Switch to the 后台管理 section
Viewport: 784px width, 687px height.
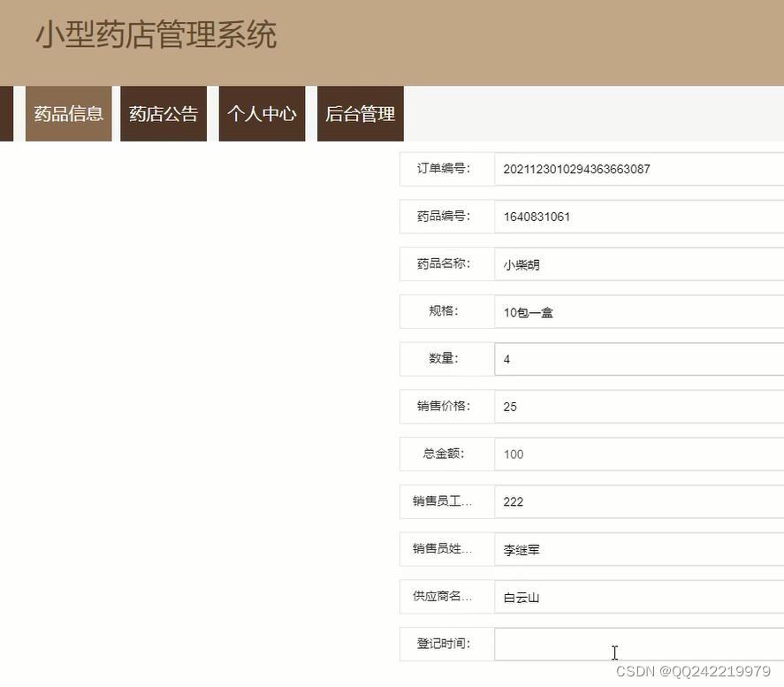[x=360, y=113]
